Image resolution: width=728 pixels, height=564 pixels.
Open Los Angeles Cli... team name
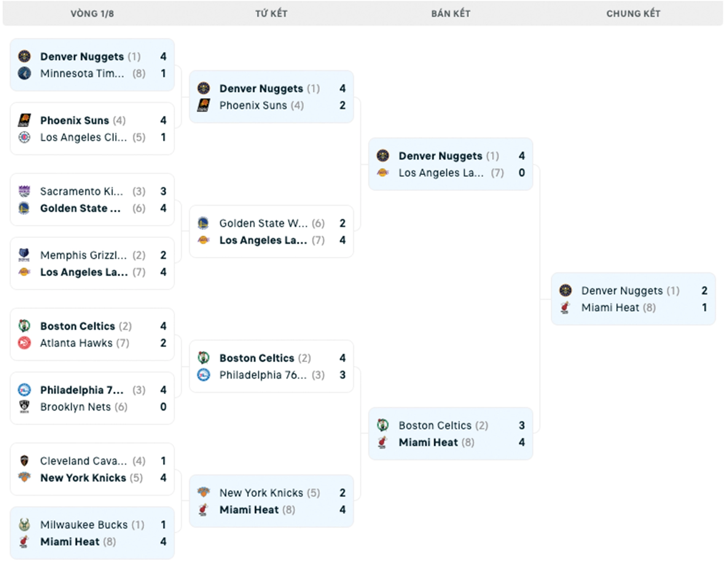pos(84,137)
